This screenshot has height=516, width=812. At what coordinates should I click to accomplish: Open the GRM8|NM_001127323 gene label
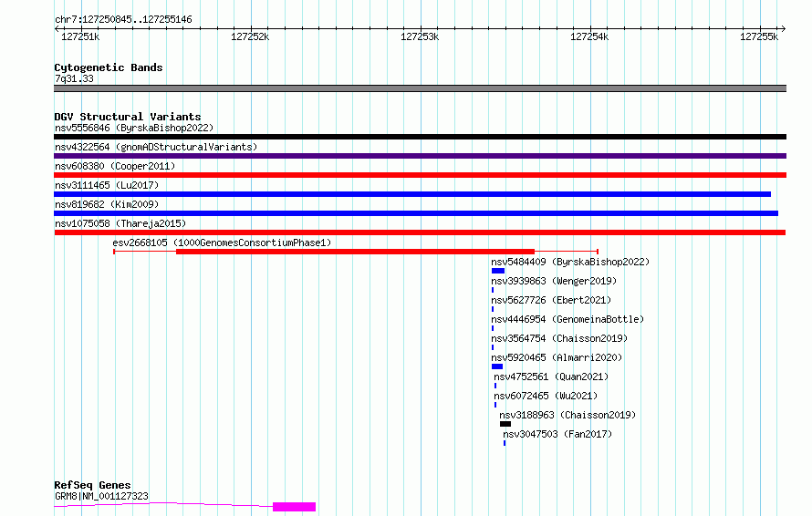tap(101, 496)
